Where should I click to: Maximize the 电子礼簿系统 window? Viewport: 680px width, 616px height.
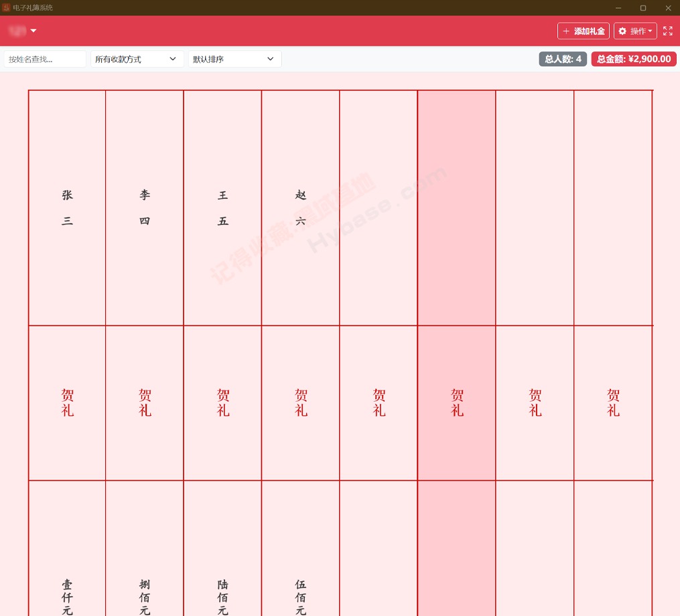(x=643, y=7)
